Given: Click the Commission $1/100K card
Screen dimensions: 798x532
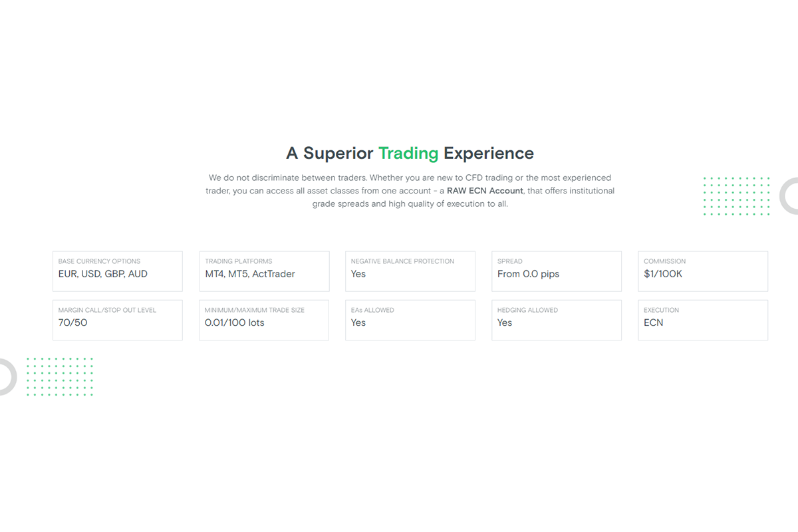Looking at the screenshot, I should pyautogui.click(x=703, y=271).
